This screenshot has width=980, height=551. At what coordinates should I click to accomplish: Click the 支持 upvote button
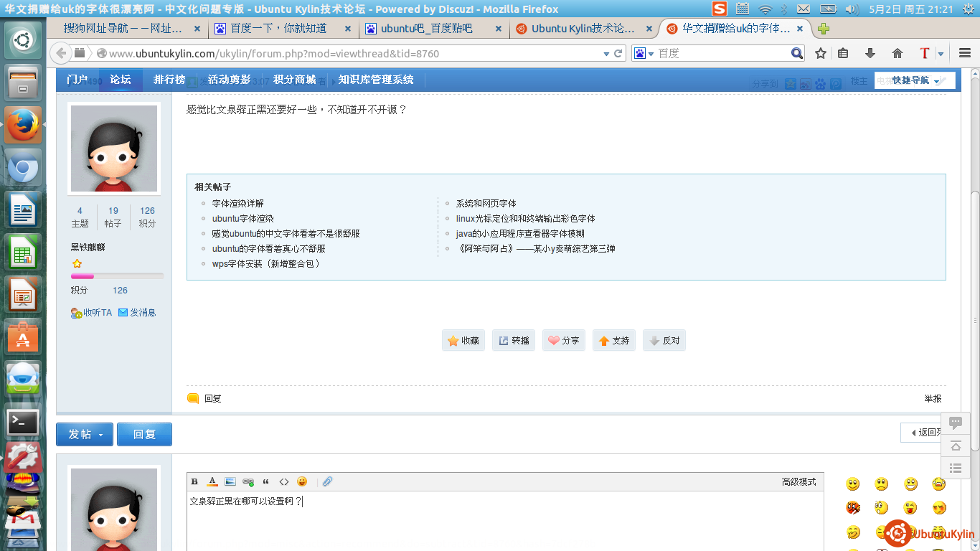pos(614,341)
